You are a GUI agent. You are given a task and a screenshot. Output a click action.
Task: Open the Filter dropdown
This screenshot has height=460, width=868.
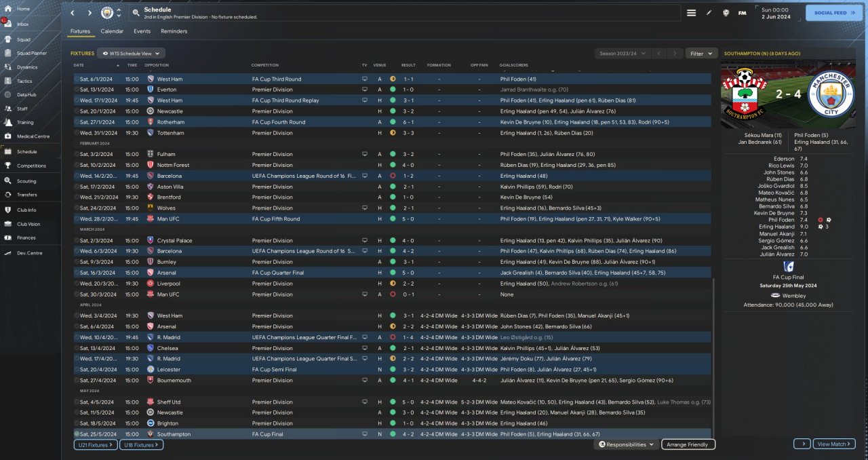click(701, 53)
